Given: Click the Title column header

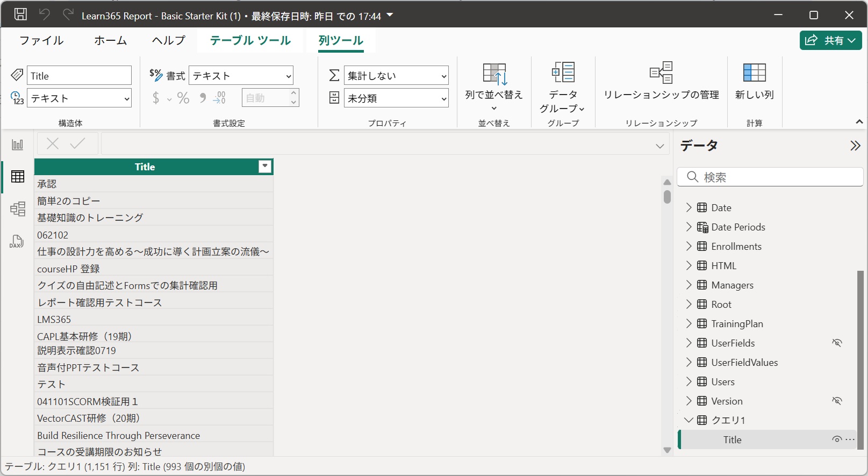Looking at the screenshot, I should (145, 167).
